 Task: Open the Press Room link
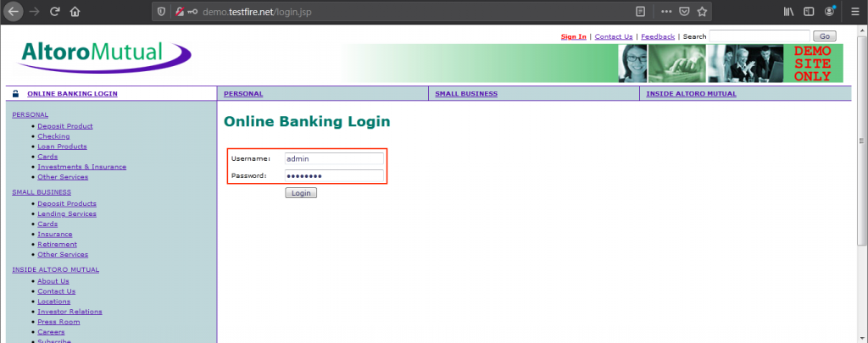click(58, 322)
